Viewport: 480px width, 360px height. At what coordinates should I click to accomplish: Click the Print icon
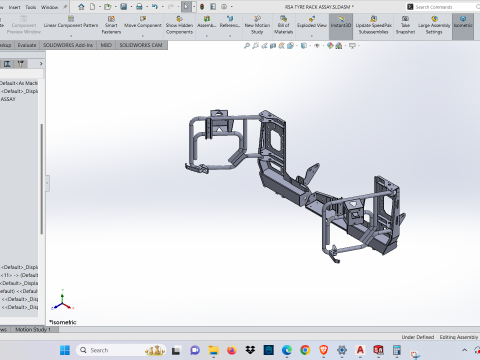coord(139,7)
